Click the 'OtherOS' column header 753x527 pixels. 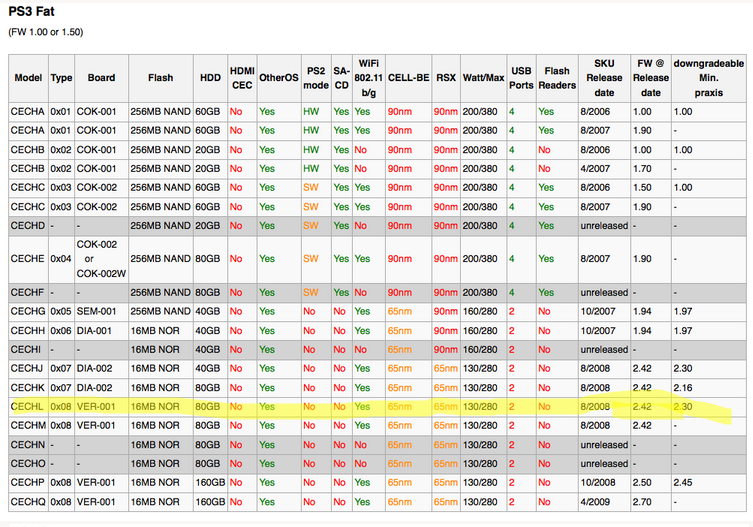tap(279, 78)
